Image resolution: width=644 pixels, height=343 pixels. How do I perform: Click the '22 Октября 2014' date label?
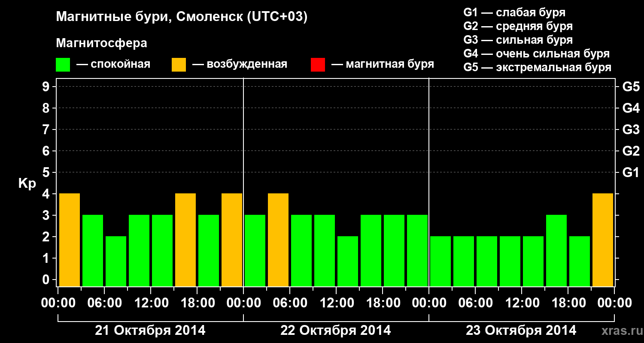(336, 331)
